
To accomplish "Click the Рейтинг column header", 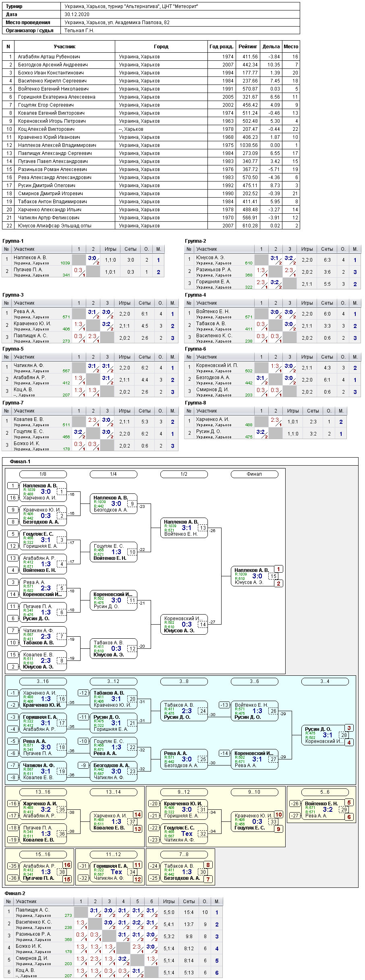I will coord(248,47).
